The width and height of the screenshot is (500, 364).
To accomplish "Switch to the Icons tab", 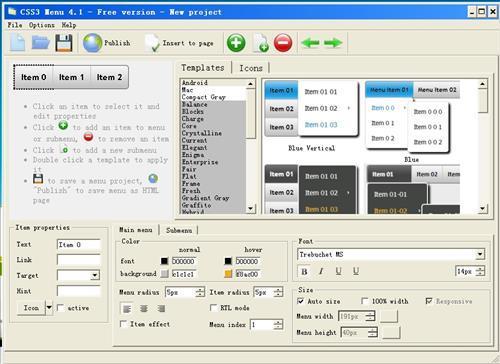I will (x=251, y=68).
